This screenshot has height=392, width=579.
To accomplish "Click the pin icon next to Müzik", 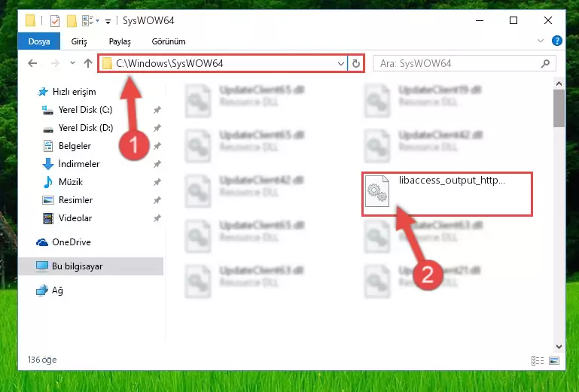I will coord(157,182).
